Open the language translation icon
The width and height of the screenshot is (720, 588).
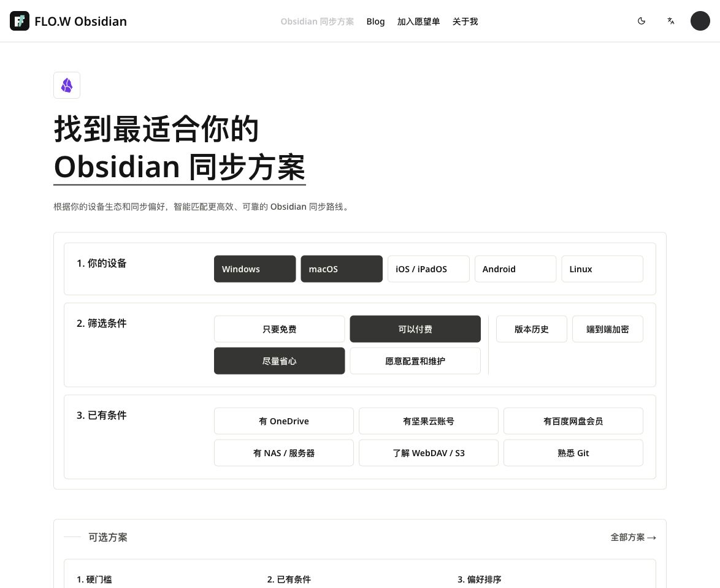(671, 21)
